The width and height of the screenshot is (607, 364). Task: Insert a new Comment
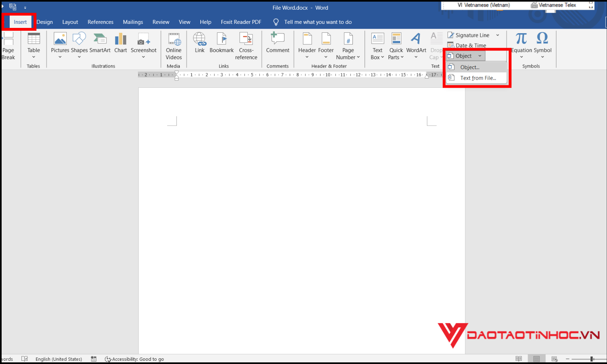(278, 43)
